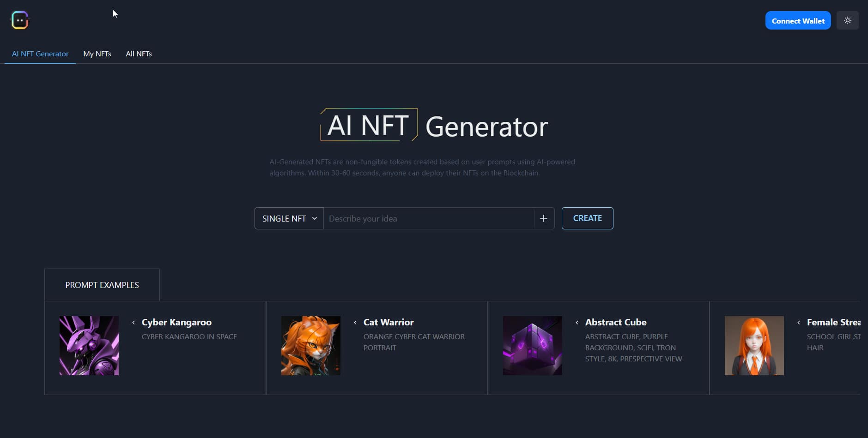The height and width of the screenshot is (438, 868).
Task: Toggle the light/dark theme sun button
Action: tap(847, 20)
